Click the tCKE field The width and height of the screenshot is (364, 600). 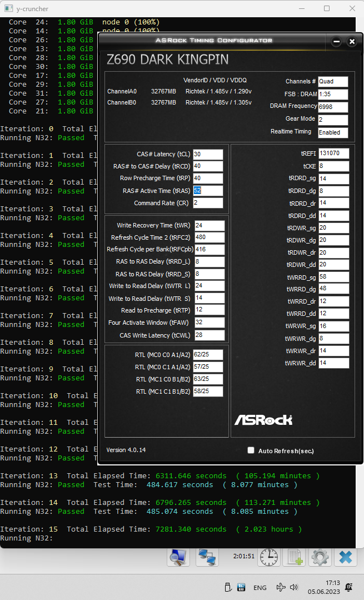pyautogui.click(x=334, y=166)
